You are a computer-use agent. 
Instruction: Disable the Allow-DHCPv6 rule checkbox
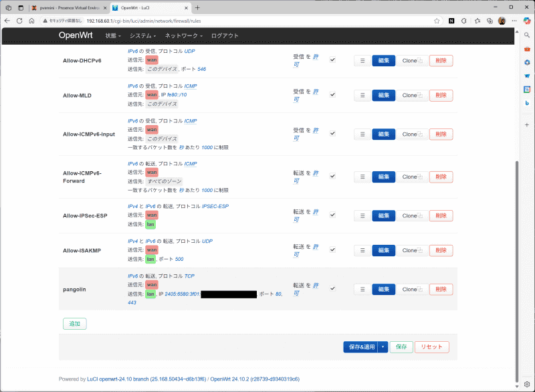click(x=332, y=60)
